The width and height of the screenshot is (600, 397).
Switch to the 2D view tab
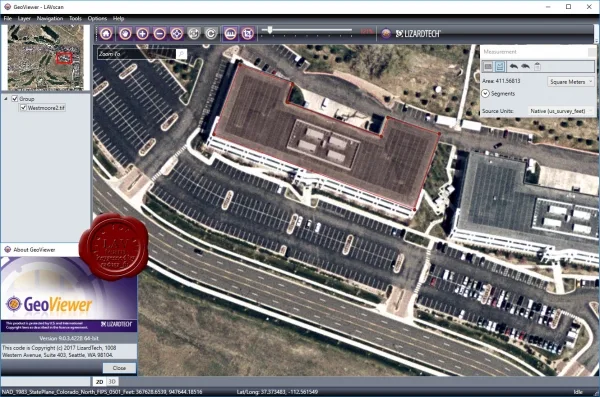tap(99, 382)
